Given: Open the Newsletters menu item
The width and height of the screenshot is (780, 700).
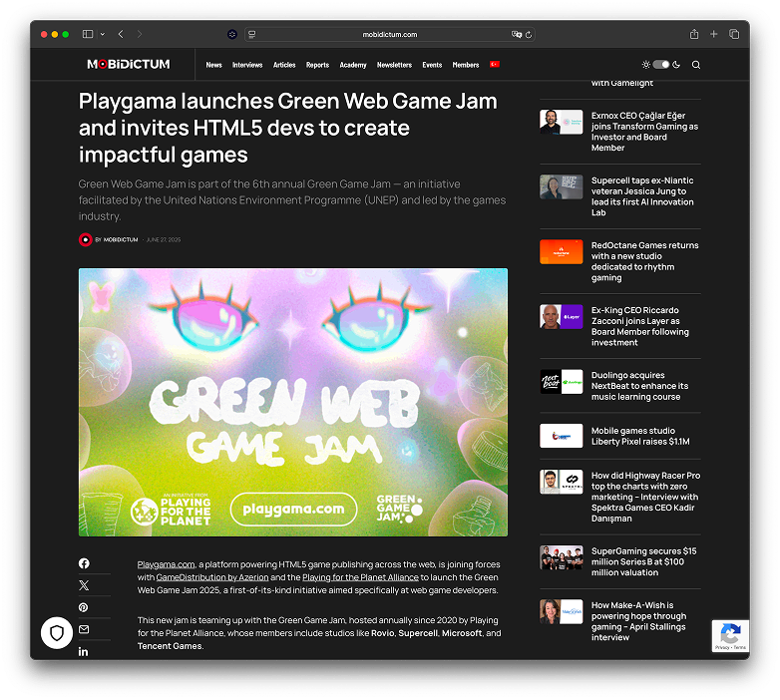Looking at the screenshot, I should pos(394,65).
